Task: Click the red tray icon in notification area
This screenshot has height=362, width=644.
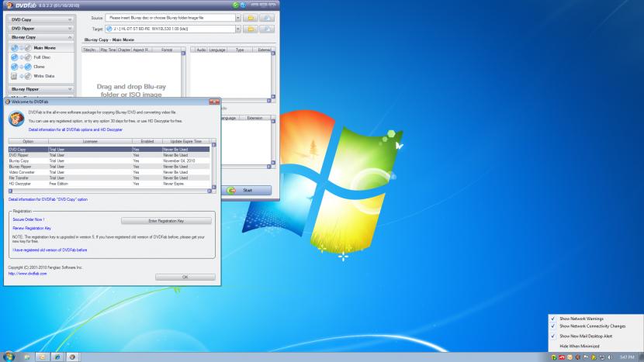Action: (562, 357)
